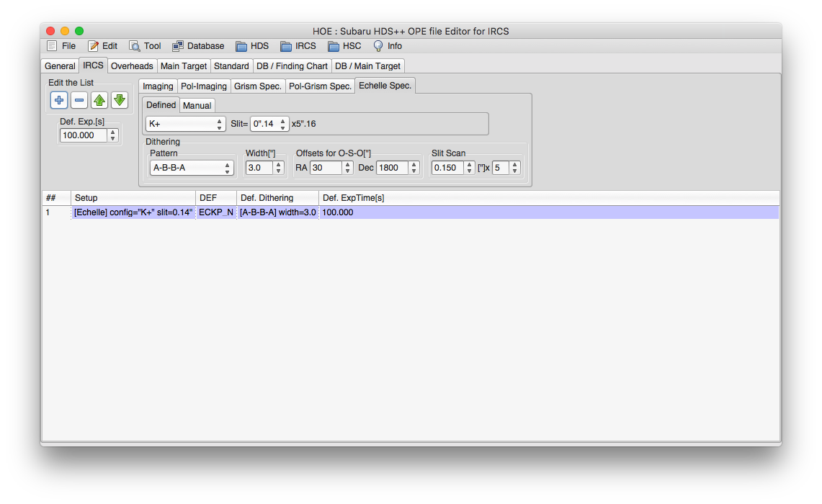Open the HSC folder menu
The image size is (822, 504).
click(x=344, y=46)
